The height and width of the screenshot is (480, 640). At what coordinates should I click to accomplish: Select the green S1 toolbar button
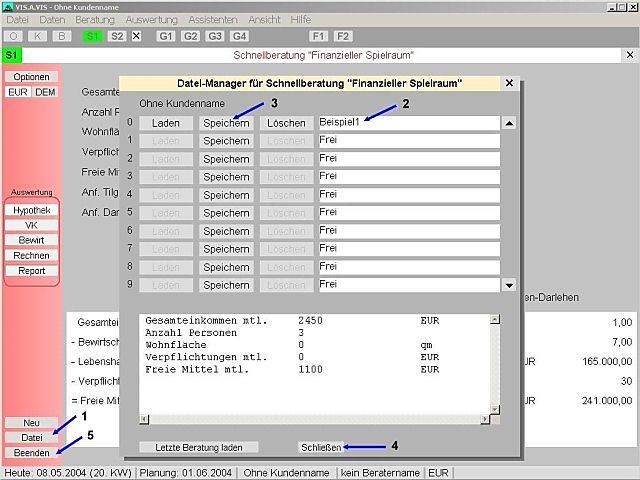(x=92, y=36)
